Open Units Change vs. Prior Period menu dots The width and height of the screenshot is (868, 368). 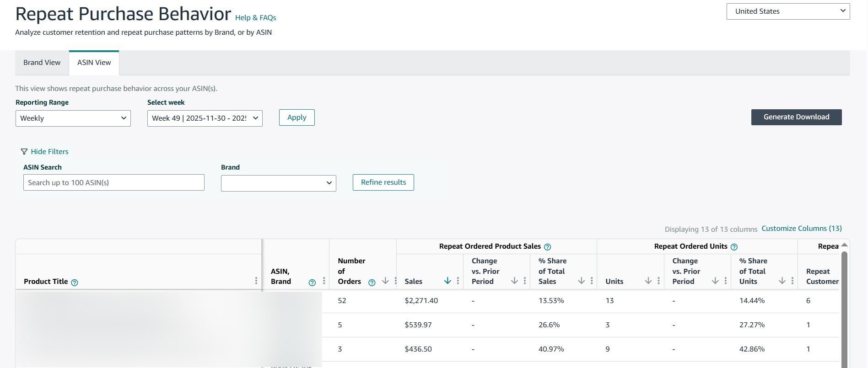coord(725,281)
